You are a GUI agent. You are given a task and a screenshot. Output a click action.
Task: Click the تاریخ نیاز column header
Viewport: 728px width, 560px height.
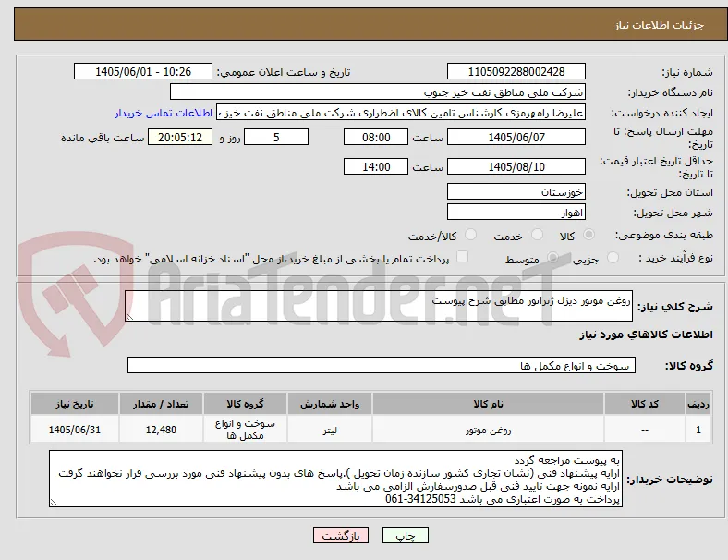click(x=74, y=404)
